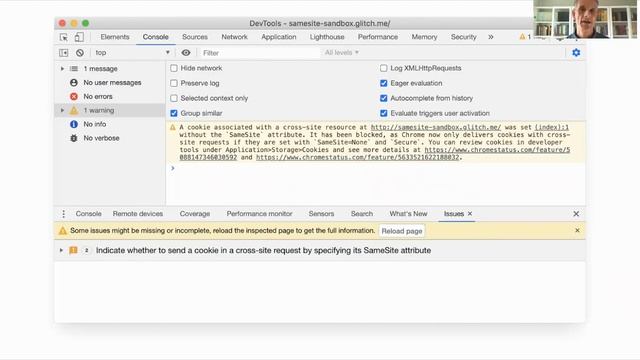The width and height of the screenshot is (640, 360).
Task: Open the Security tab
Action: click(463, 37)
